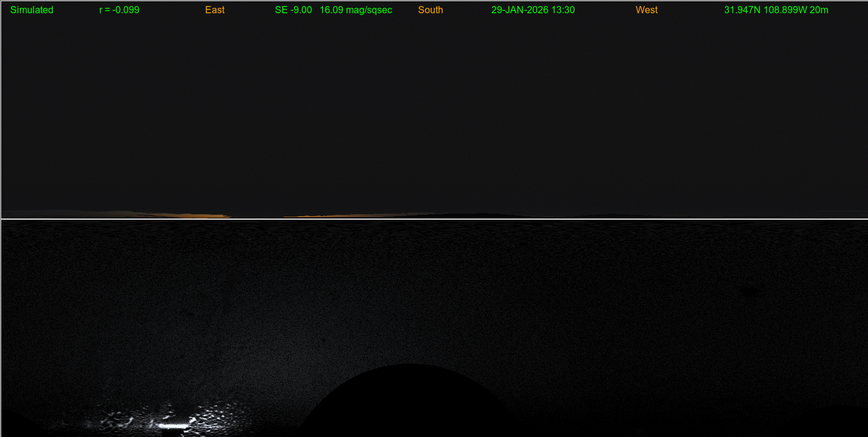Select the r = -0.099 readout
This screenshot has width=868, height=437.
point(119,10)
